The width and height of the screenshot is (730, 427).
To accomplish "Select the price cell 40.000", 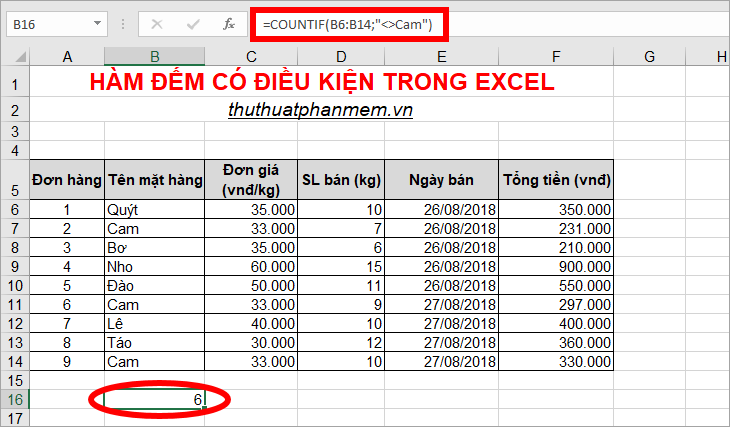I will point(251,323).
